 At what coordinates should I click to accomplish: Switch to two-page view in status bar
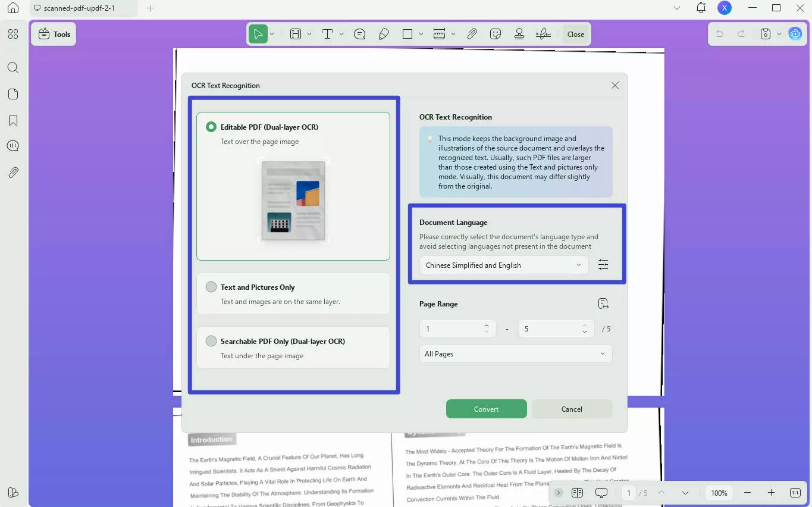[577, 493]
